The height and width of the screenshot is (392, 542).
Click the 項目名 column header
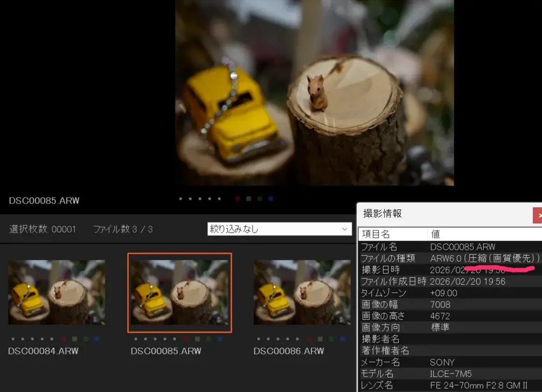click(393, 234)
